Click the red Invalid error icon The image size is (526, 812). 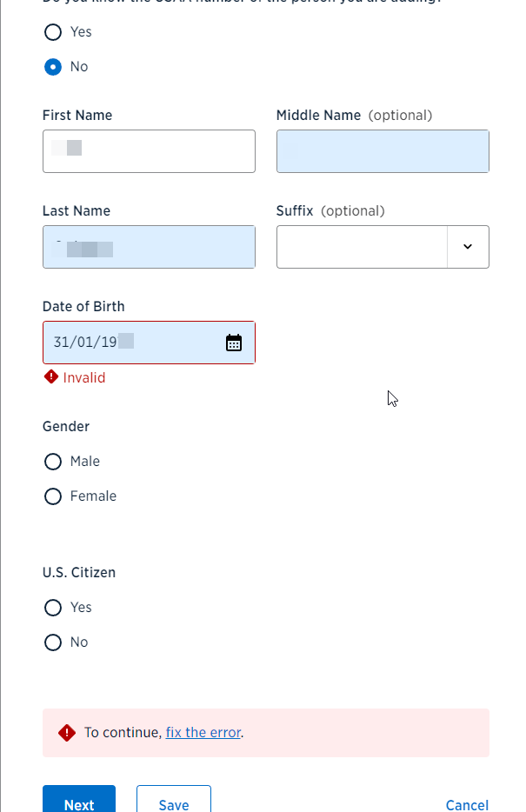(x=51, y=377)
